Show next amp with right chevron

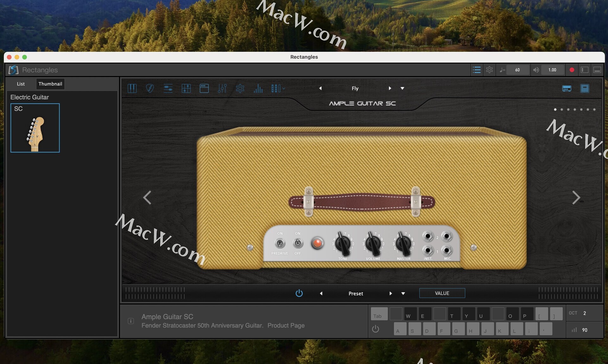click(576, 198)
